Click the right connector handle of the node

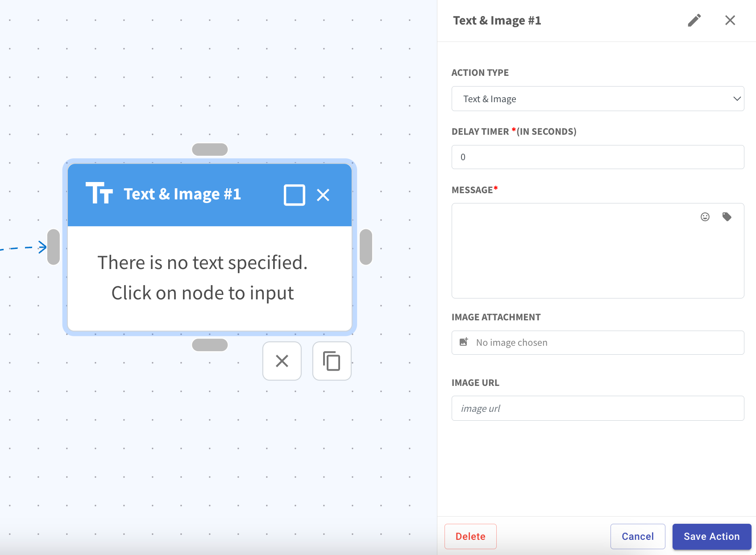pyautogui.click(x=366, y=247)
